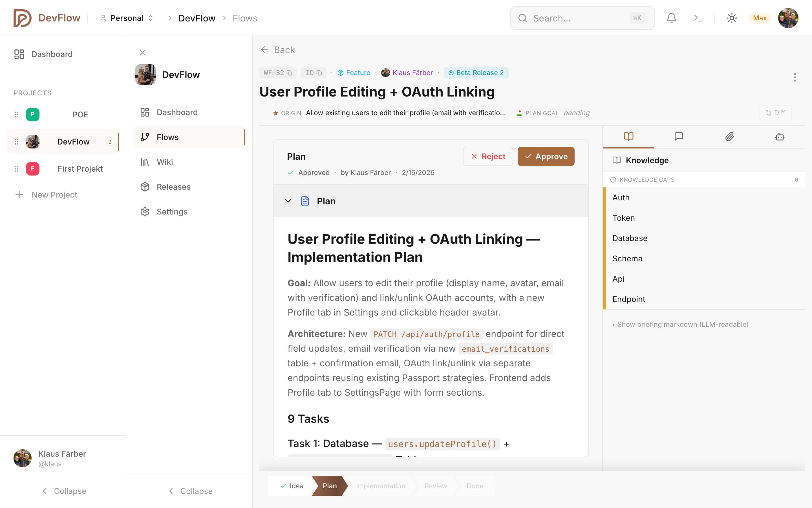
Task: Open the Wiki section
Action: 189,162
